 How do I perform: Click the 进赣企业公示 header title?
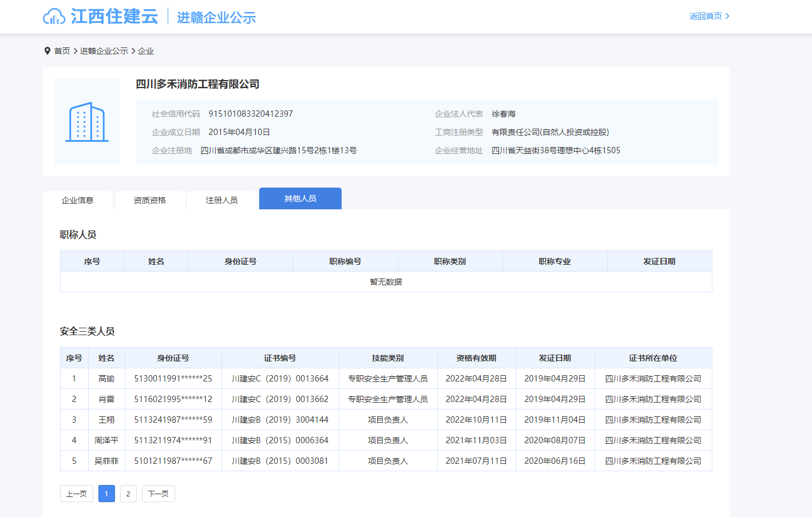[x=216, y=17]
